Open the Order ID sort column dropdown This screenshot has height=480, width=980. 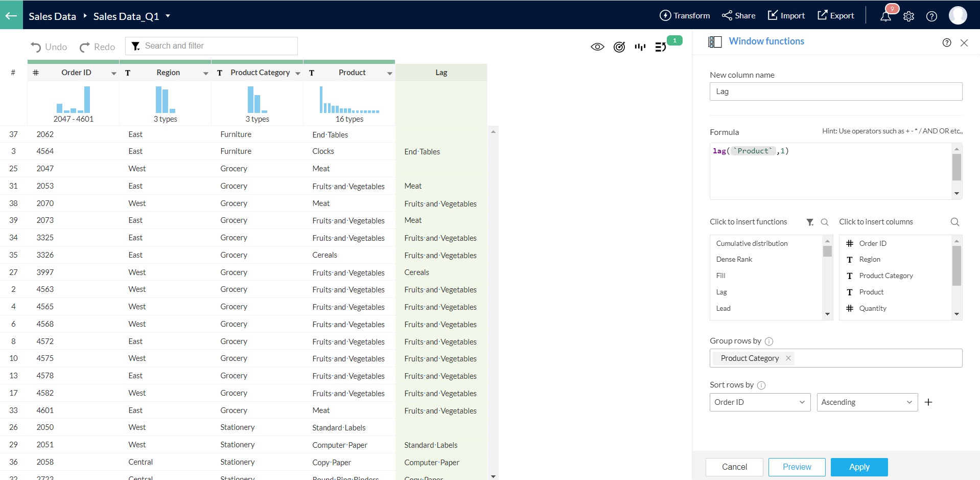tap(760, 402)
